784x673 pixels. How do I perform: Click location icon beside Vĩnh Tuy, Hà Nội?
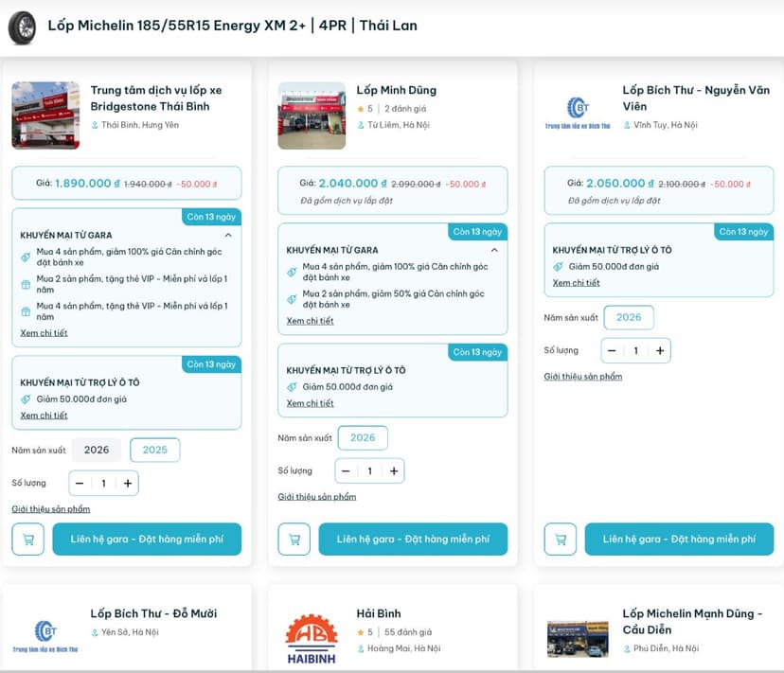point(627,125)
